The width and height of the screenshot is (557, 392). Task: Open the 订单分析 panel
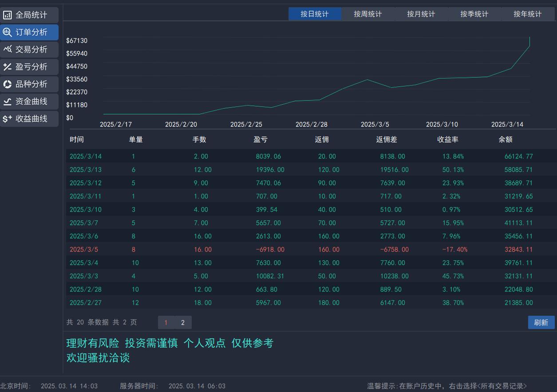pos(29,32)
